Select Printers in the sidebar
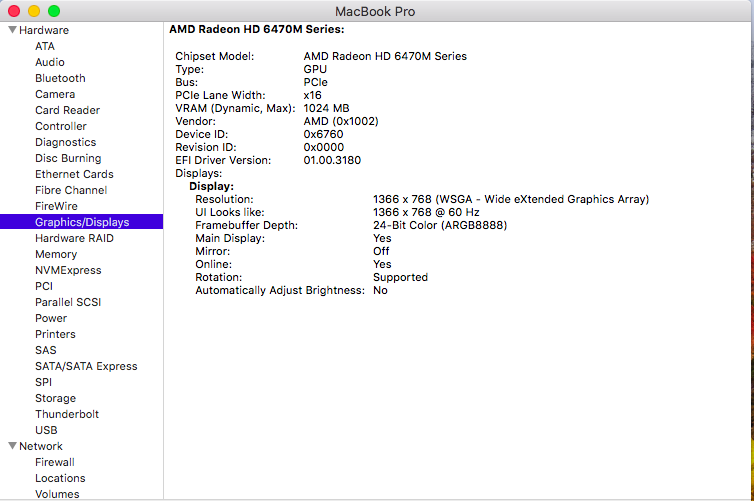This screenshot has height=501, width=754. (x=55, y=334)
